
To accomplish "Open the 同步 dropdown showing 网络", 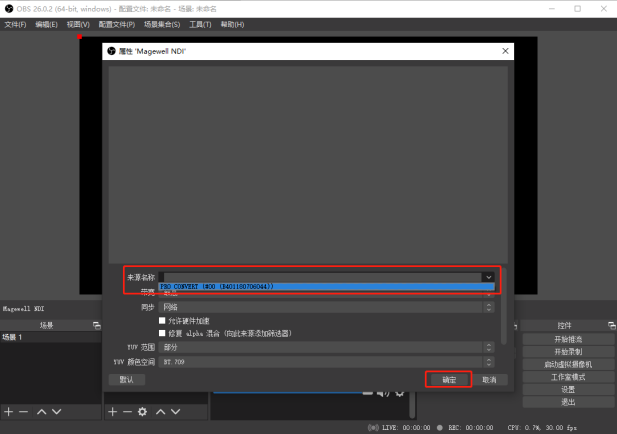I will (x=327, y=307).
